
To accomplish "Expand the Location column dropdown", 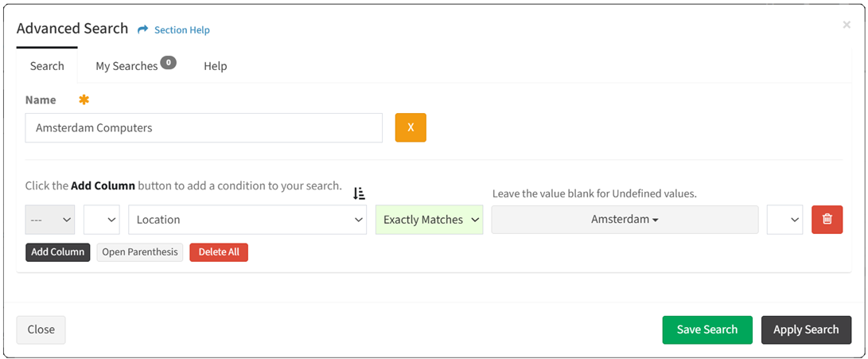I will pyautogui.click(x=247, y=220).
